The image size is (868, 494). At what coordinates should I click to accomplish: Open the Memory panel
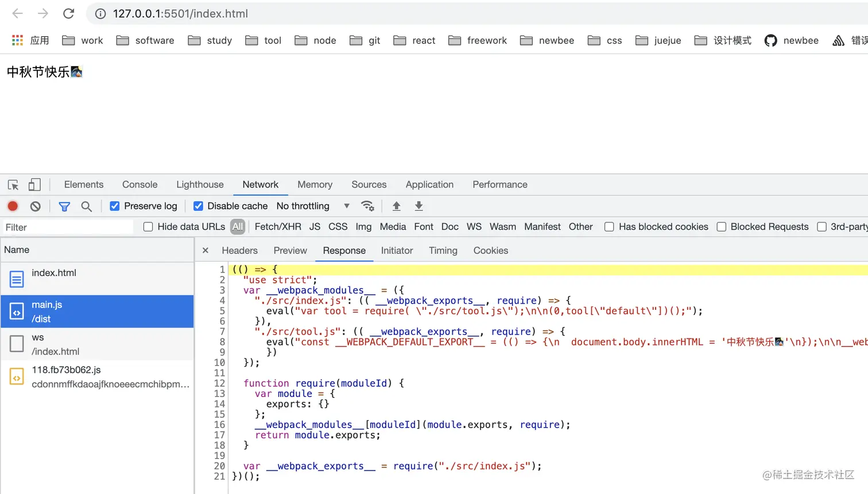315,185
